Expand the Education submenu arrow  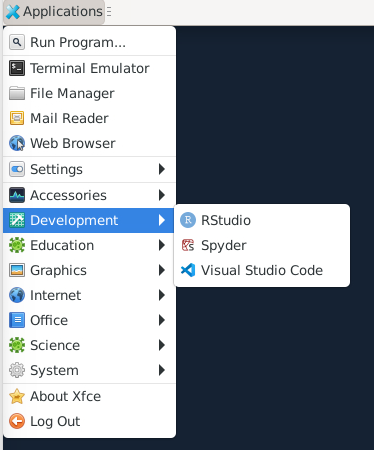(162, 245)
